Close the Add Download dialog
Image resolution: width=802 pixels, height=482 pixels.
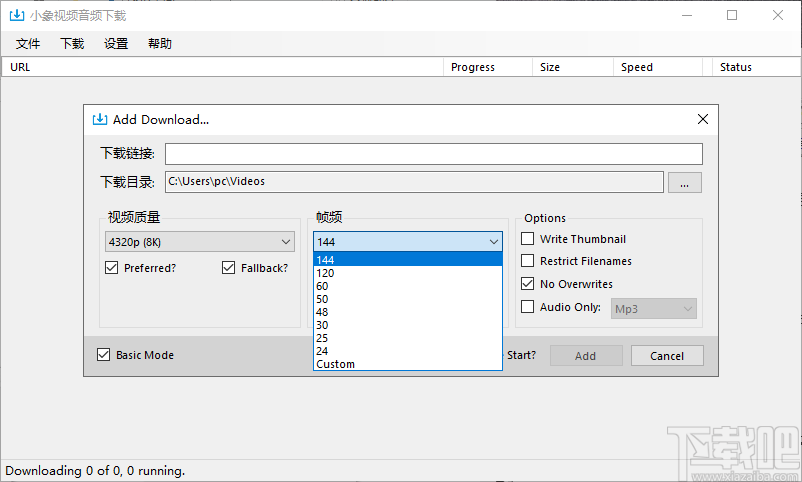pyautogui.click(x=703, y=119)
